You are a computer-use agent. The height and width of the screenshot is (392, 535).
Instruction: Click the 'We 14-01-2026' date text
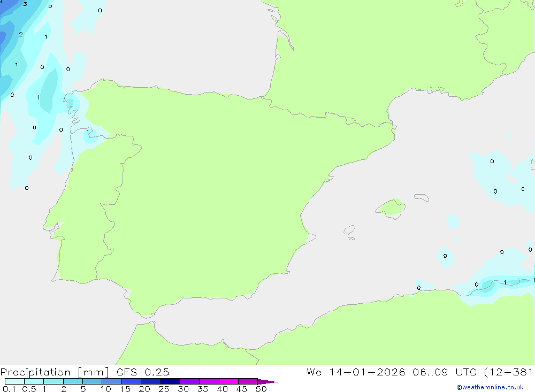[356, 372]
